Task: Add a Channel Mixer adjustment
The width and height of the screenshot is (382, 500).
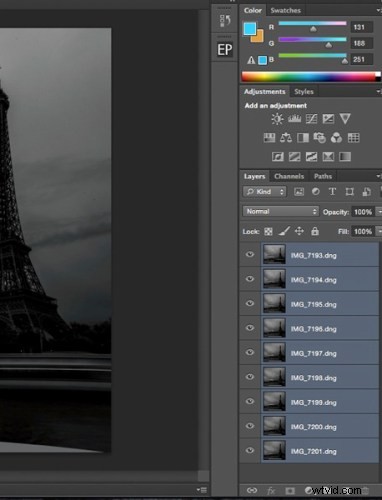Action: pos(336,138)
